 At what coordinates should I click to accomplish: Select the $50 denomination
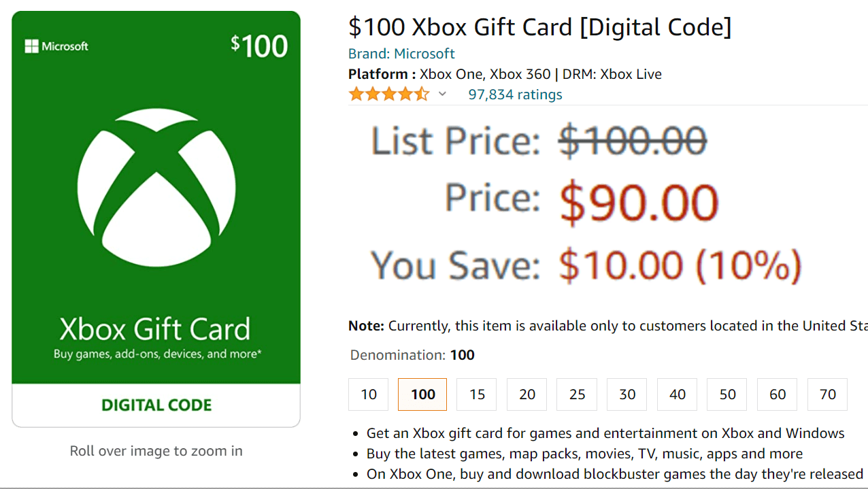coord(727,394)
